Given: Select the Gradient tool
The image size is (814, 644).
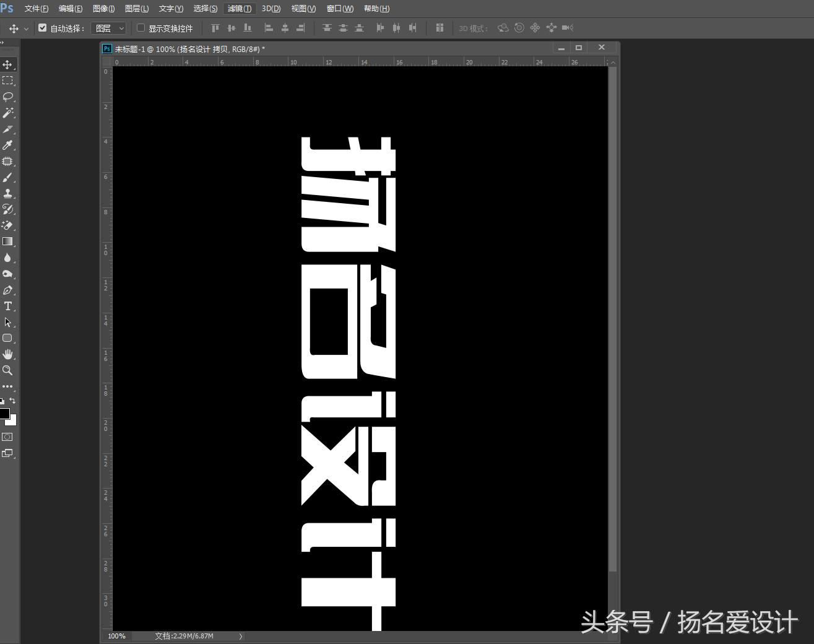Looking at the screenshot, I should [x=8, y=241].
